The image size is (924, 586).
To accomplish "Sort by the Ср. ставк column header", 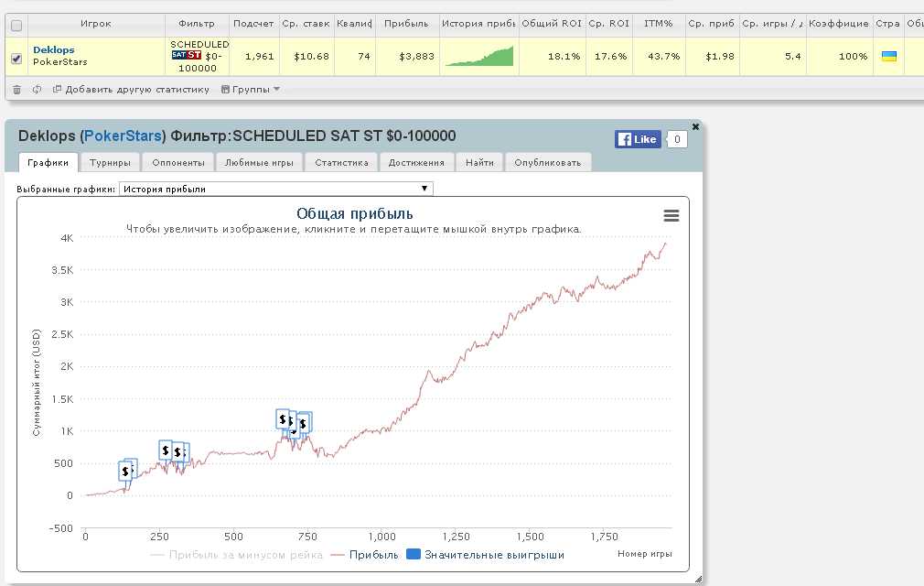I will coord(306,24).
